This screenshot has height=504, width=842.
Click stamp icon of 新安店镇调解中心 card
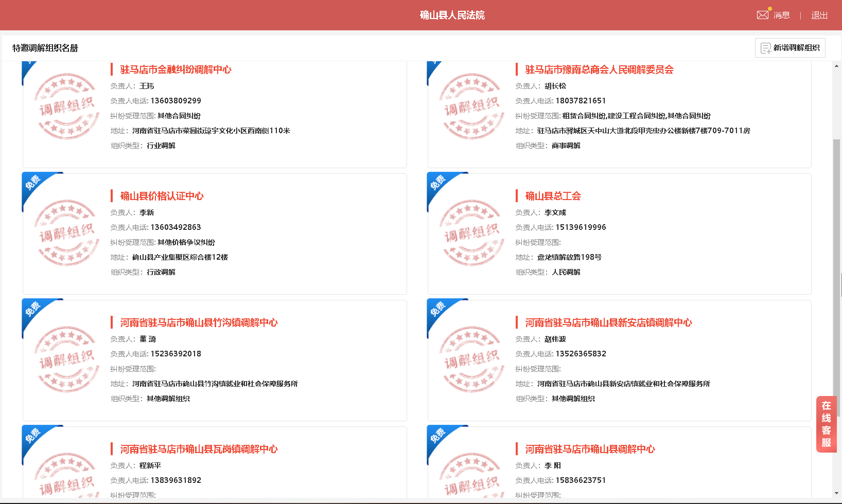click(x=472, y=359)
